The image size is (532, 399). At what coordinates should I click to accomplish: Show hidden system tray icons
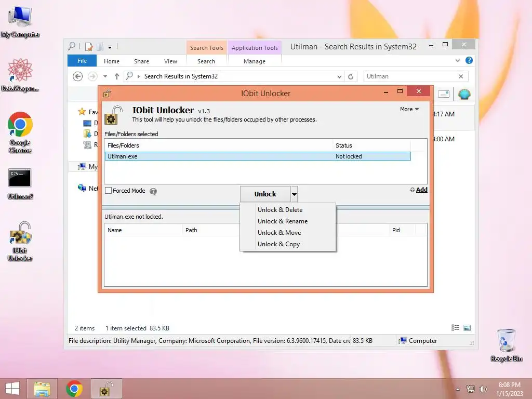458,389
